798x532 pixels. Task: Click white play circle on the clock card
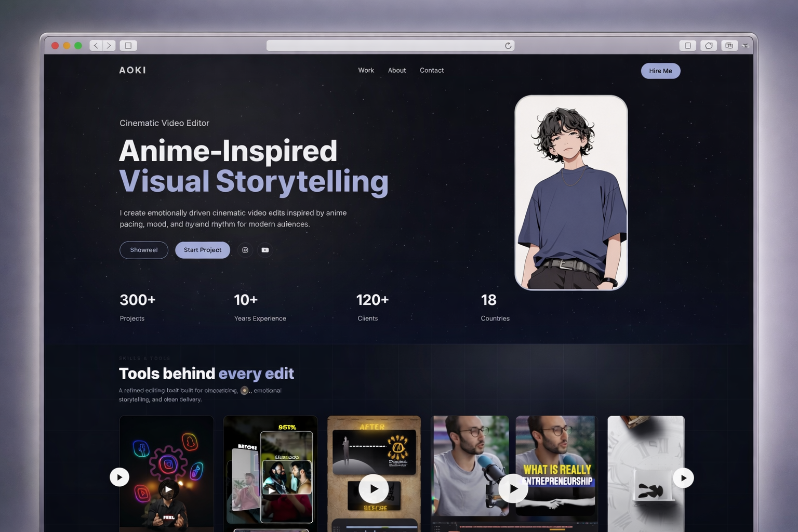(683, 478)
